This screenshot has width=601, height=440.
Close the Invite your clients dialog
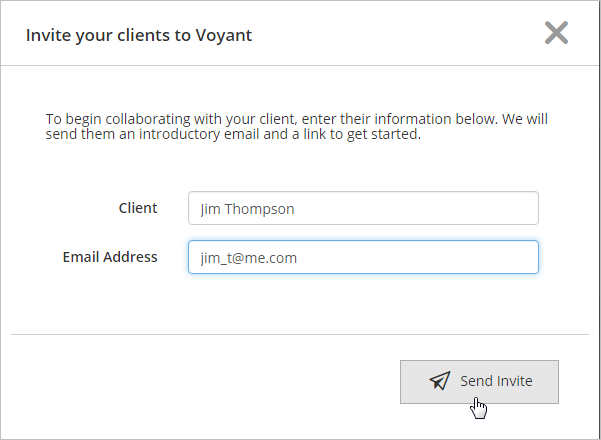[556, 33]
